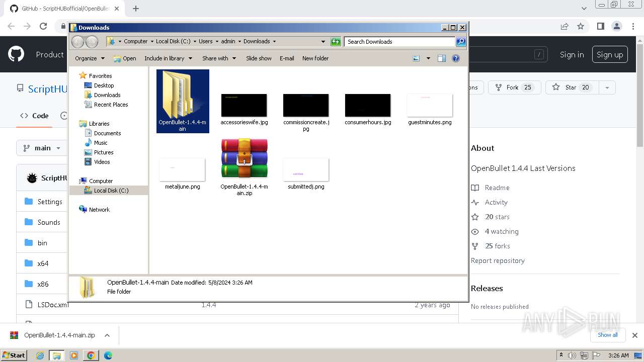Toggle the preview pane icon
The image size is (644, 362).
point(441,58)
